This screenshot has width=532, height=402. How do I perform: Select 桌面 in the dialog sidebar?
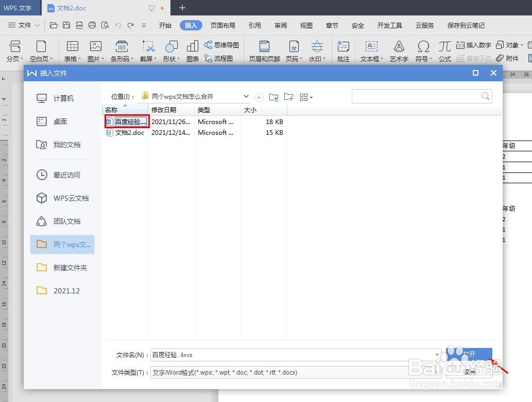pyautogui.click(x=62, y=121)
